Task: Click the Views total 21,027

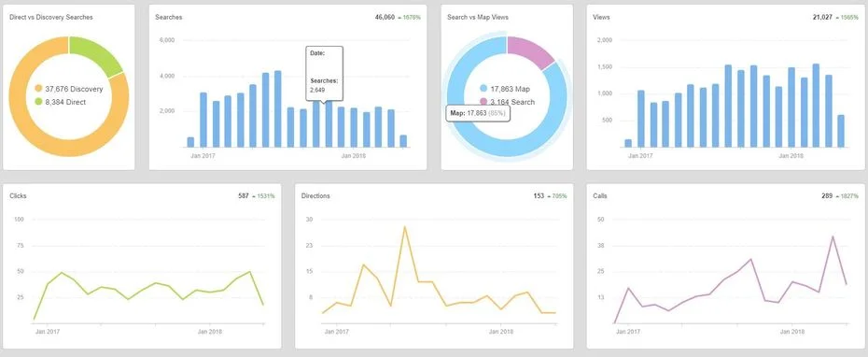Action: point(822,17)
